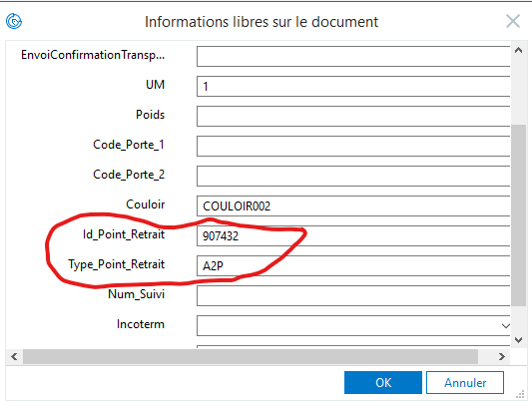Click the vertical scrollbar thumb
The width and height of the screenshot is (532, 406).
pyautogui.click(x=518, y=215)
